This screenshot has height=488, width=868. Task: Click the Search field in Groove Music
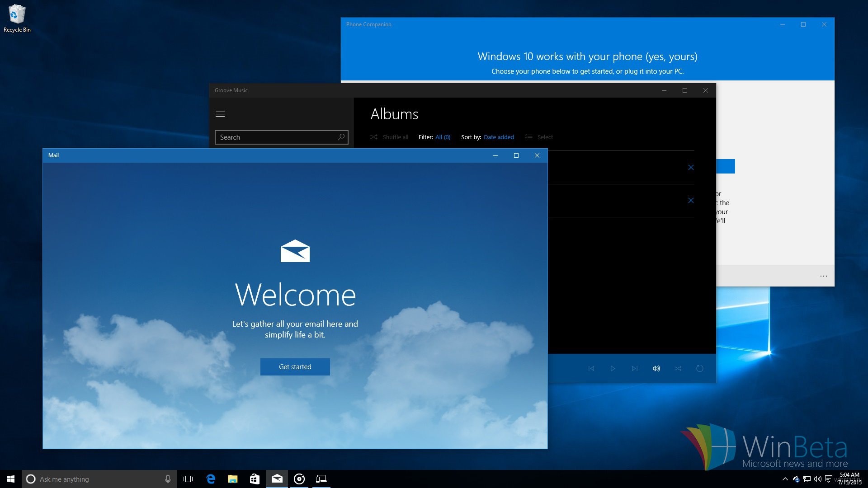(281, 137)
